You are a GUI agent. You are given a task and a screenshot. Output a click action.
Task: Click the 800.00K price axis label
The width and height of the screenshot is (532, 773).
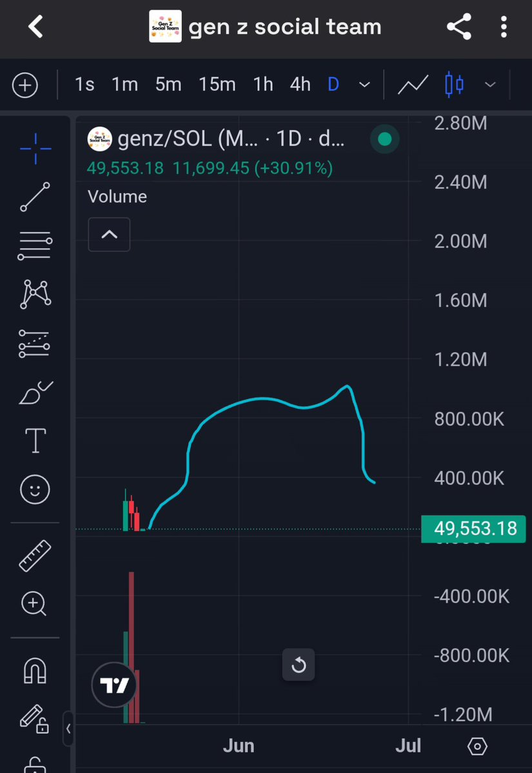[x=469, y=419]
